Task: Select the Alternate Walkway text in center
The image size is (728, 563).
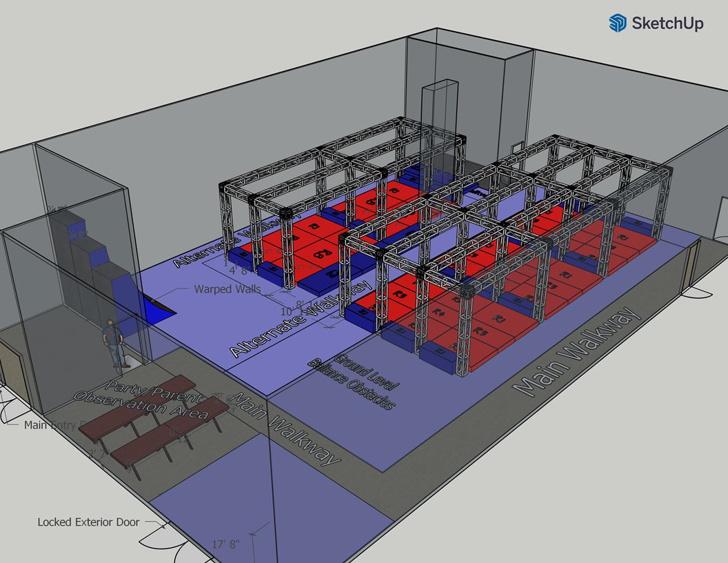Action: (x=302, y=319)
